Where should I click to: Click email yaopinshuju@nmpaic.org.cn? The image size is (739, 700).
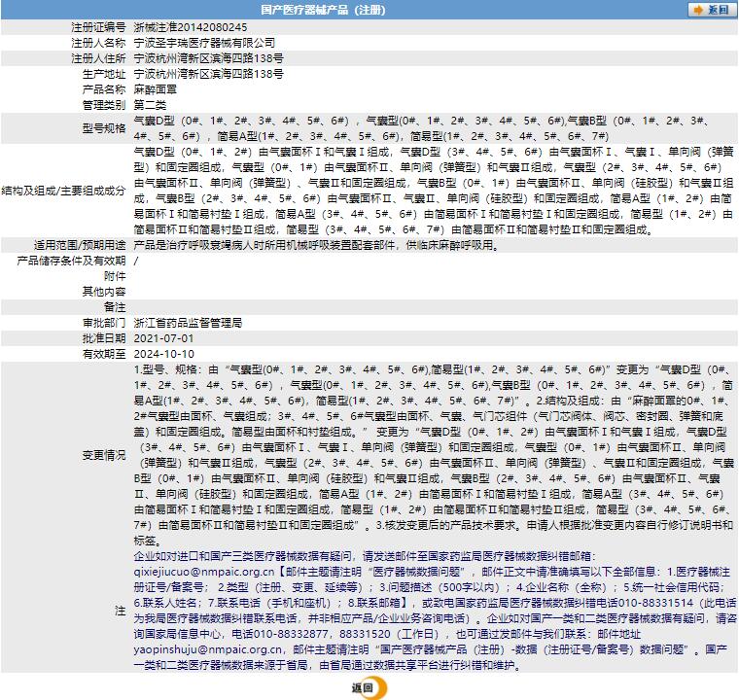[208, 649]
